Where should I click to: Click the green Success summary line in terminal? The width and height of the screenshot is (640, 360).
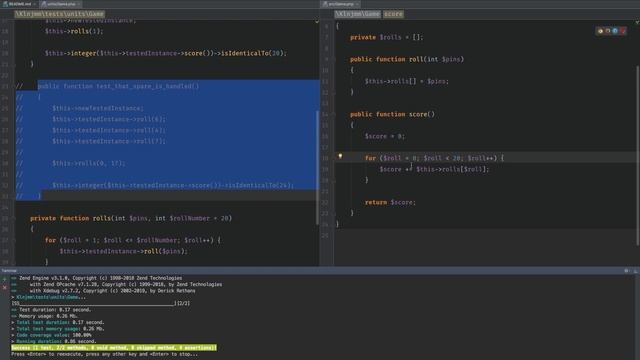(x=114, y=348)
